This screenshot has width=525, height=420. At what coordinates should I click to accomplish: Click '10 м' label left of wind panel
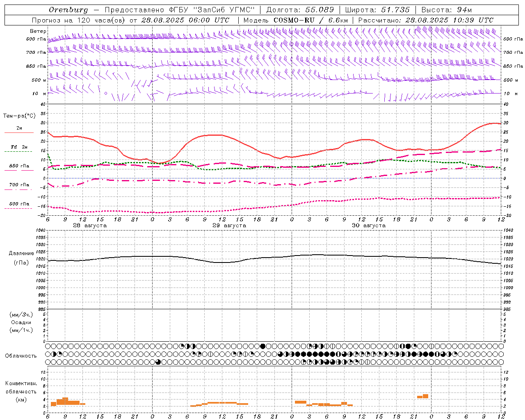(x=40, y=94)
